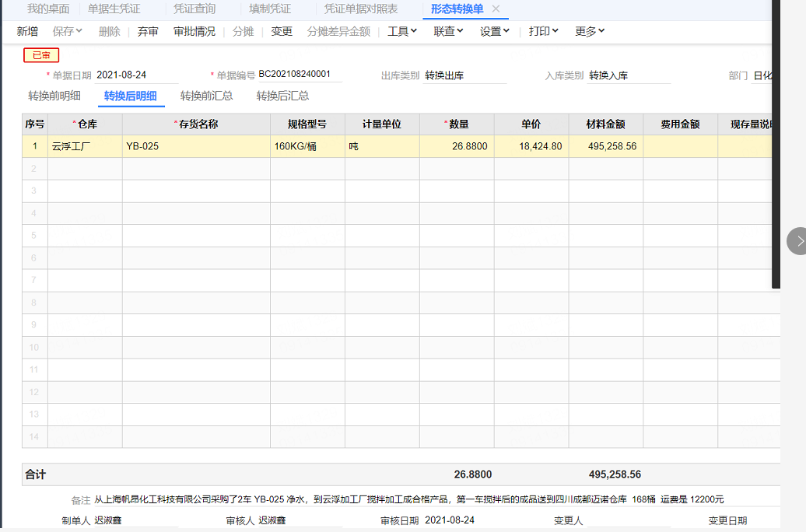Click the 已审 status stamp

pyautogui.click(x=41, y=55)
